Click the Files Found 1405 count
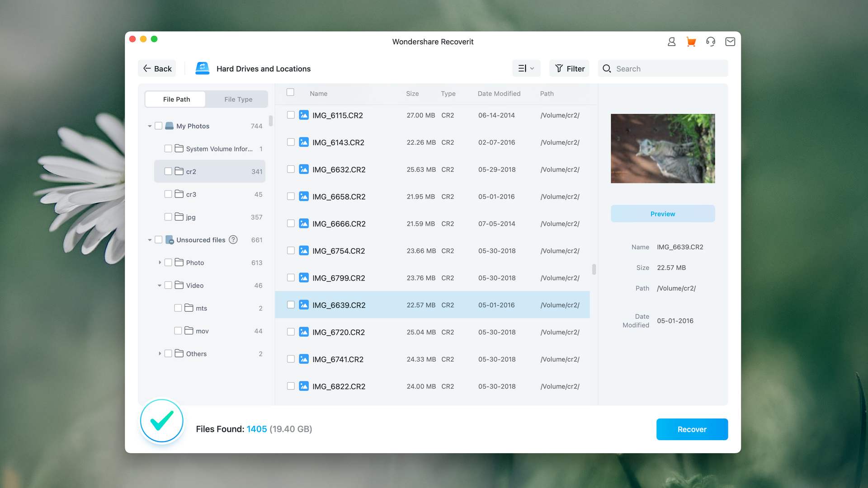 pyautogui.click(x=257, y=429)
